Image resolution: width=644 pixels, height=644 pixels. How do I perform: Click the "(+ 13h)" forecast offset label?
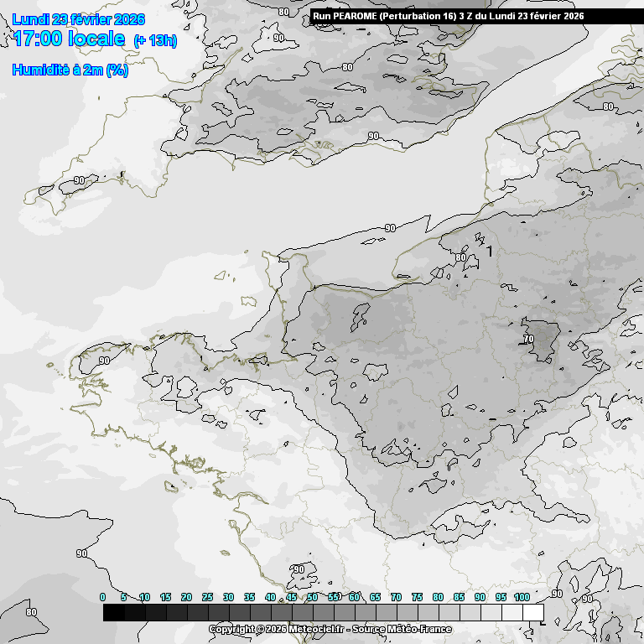(x=155, y=41)
